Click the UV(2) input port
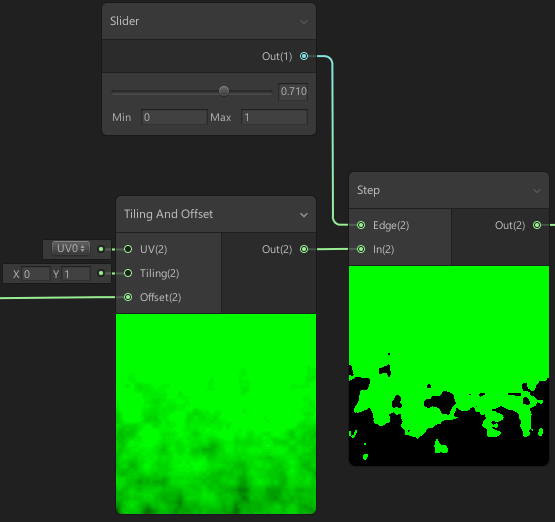Screen dimensions: 555x522 point(128,249)
